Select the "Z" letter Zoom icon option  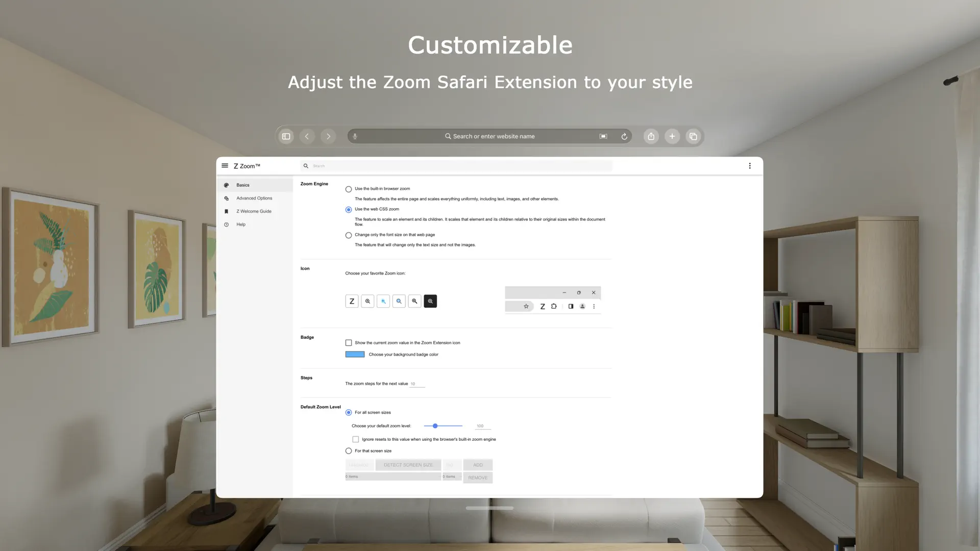352,301
